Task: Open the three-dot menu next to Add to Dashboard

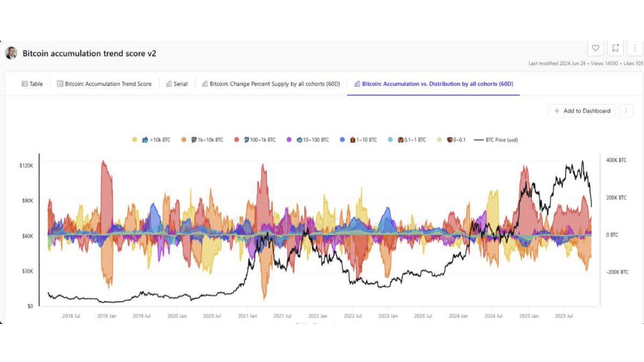Action: pos(626,110)
